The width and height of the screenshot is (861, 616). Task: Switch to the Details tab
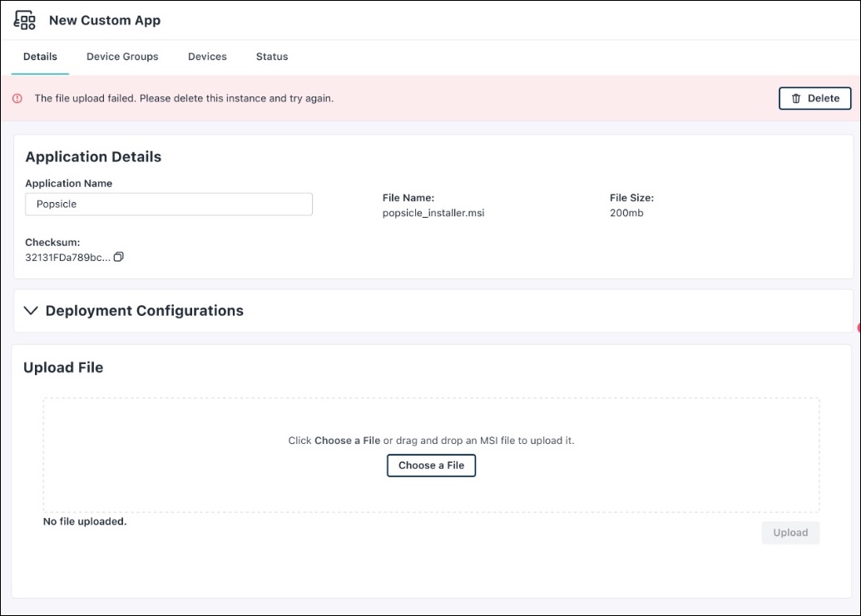40,57
